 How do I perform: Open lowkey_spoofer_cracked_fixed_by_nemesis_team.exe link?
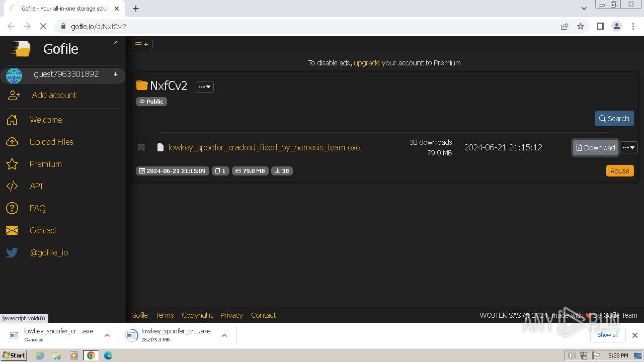tap(264, 147)
